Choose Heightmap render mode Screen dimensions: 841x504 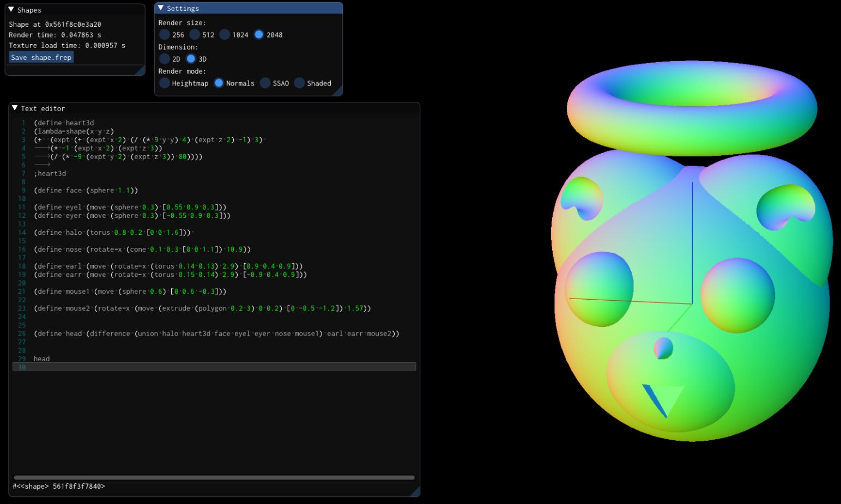coord(165,83)
